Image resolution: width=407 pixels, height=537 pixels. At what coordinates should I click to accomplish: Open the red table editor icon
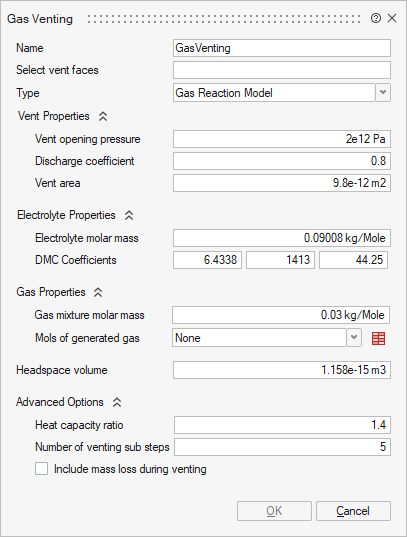[x=378, y=338]
